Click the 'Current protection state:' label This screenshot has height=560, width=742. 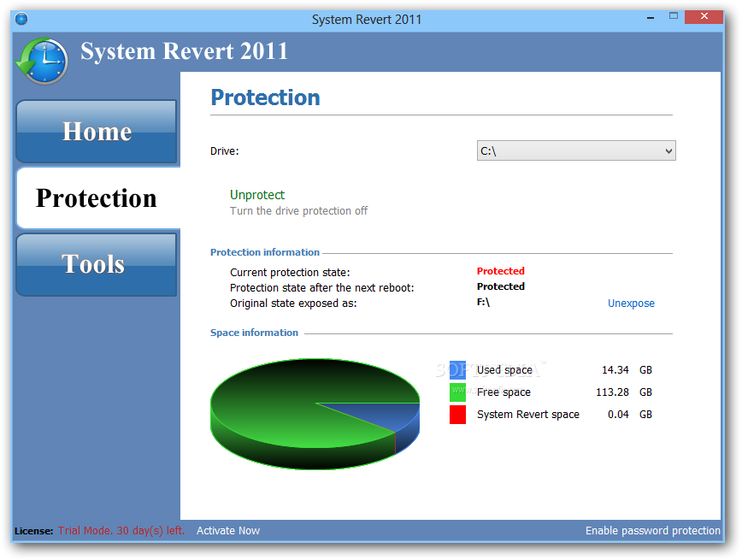pos(290,272)
